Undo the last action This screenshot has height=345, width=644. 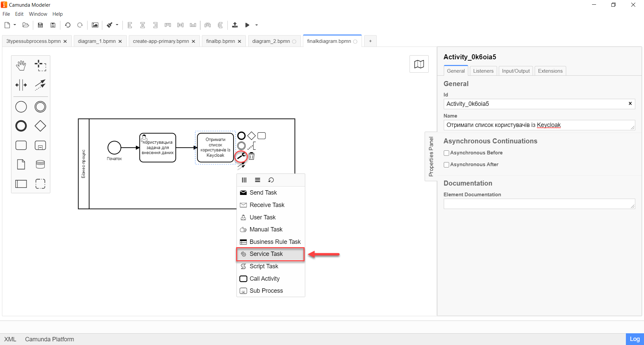click(x=68, y=25)
